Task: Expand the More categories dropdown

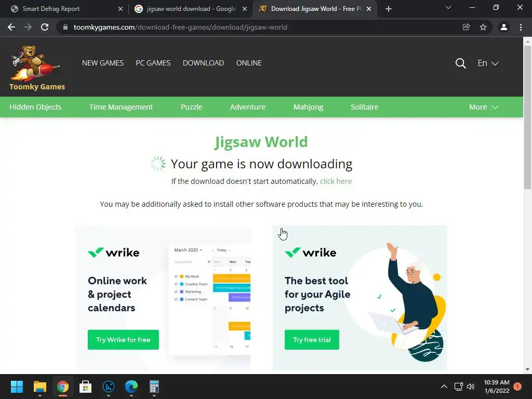Action: pos(484,107)
